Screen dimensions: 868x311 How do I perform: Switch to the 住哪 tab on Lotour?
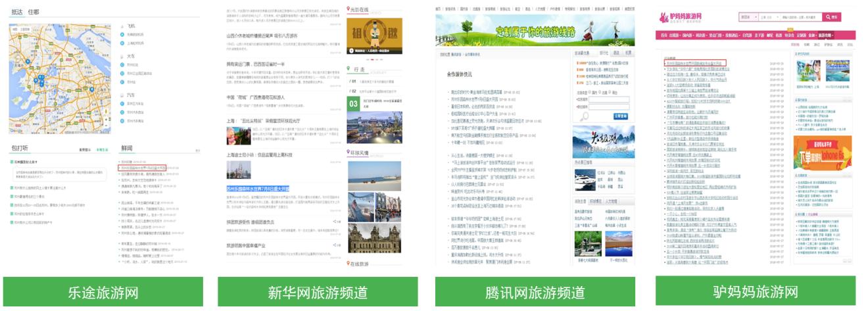tap(34, 12)
